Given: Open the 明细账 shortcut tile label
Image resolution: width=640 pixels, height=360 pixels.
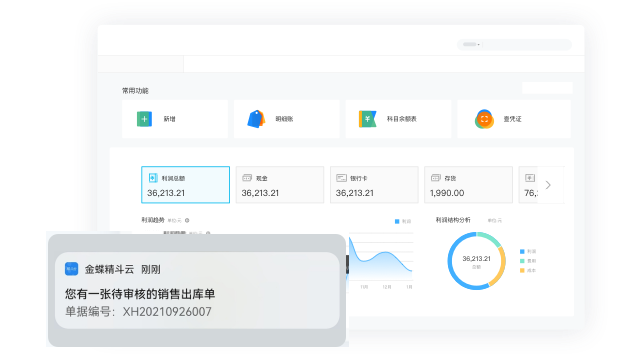Looking at the screenshot, I should (x=284, y=119).
